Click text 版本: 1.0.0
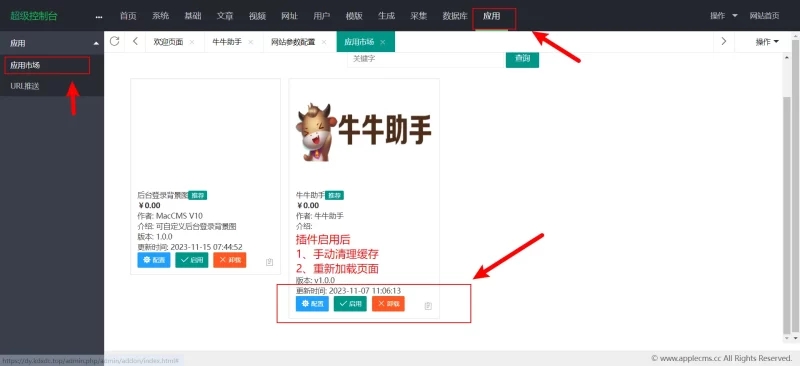The height and width of the screenshot is (366, 800). coord(155,236)
